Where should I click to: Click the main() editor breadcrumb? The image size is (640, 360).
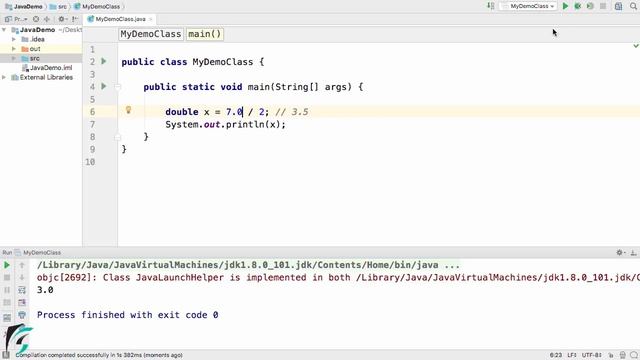204,34
